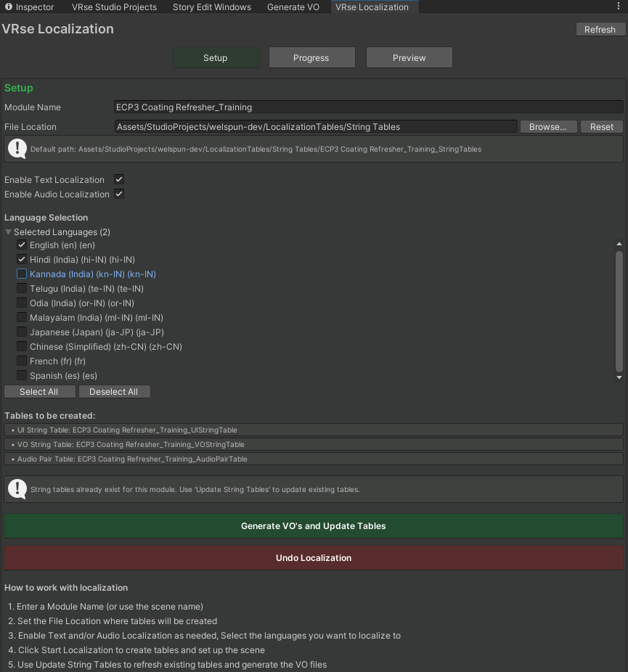Switch to the Preview tab
This screenshot has width=628, height=672.
point(409,57)
